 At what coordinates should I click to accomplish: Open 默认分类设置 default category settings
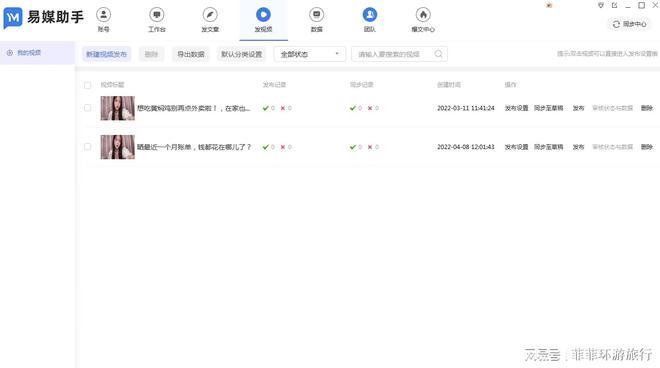point(242,54)
